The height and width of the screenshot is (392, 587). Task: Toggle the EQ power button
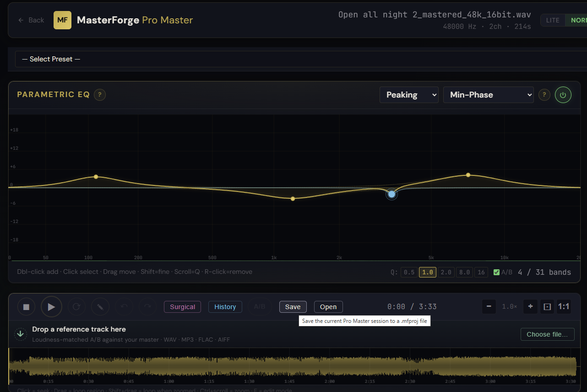563,95
